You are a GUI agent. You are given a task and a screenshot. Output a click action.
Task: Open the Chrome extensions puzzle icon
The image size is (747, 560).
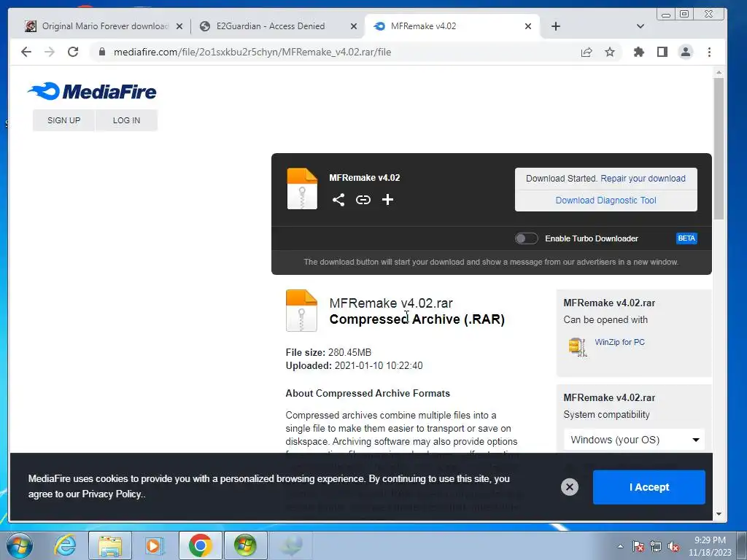click(x=639, y=52)
